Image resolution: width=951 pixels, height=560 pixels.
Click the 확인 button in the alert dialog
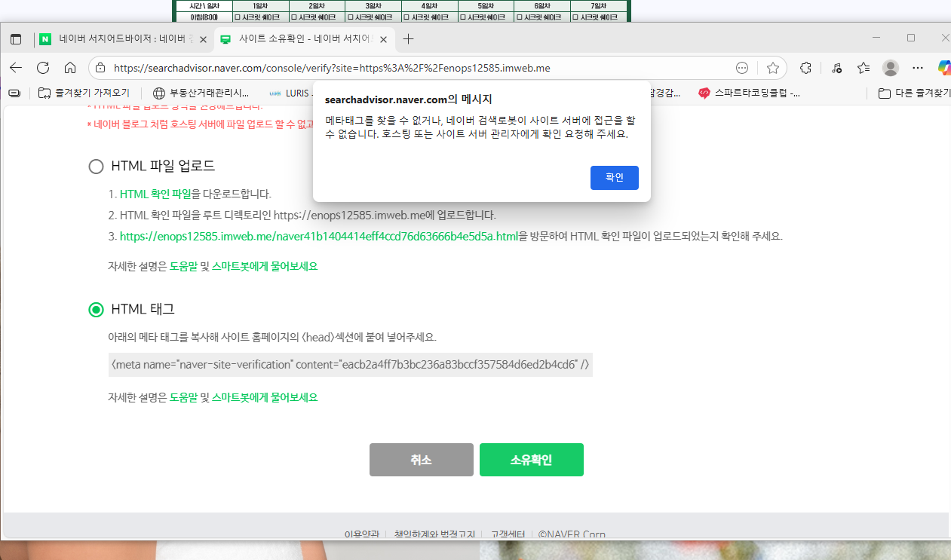pos(615,178)
